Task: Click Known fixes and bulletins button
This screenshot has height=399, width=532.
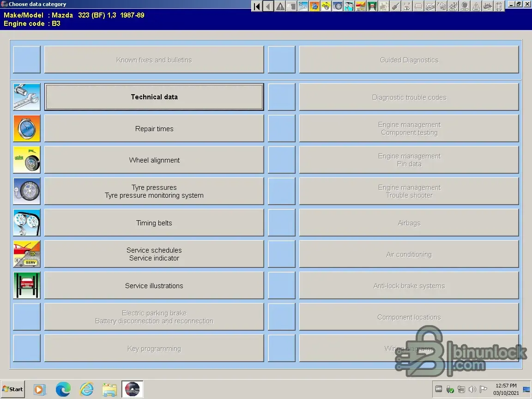Action: [x=154, y=60]
